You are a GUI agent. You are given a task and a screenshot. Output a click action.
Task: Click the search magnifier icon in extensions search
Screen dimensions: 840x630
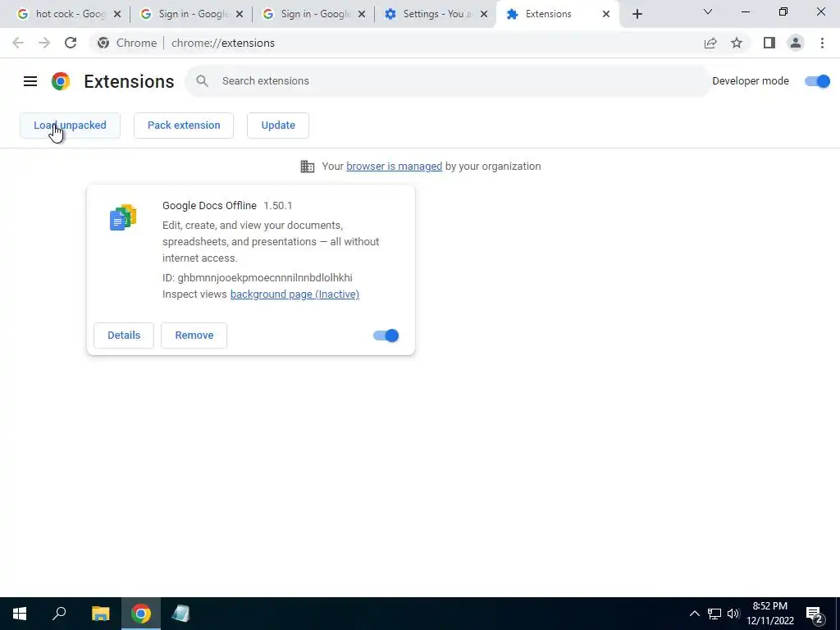[202, 81]
